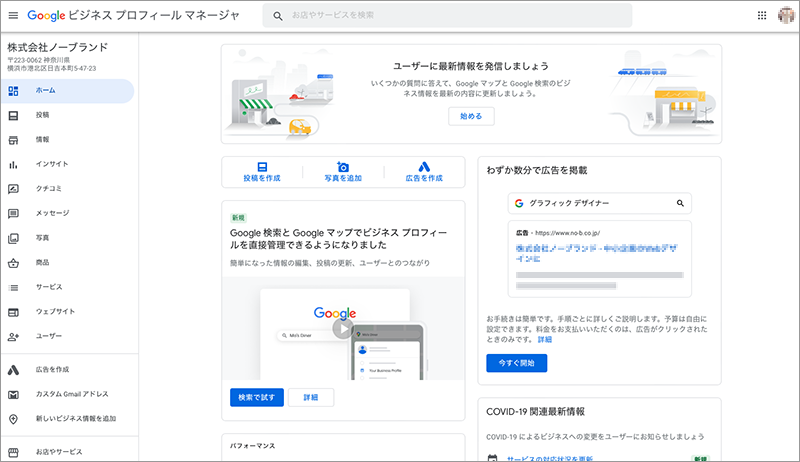Viewport: 800px width, 462px height.
Task: Click the ユーザー add person icon
Action: point(13,337)
